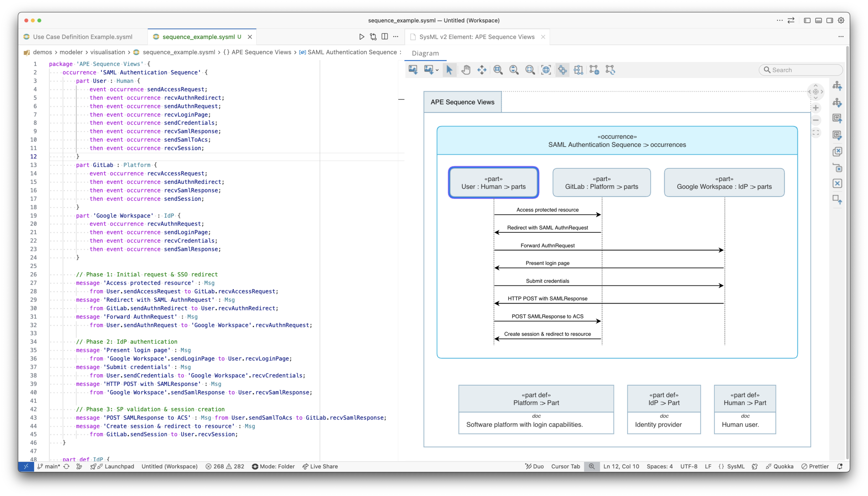Toggle the primary side bar layout
The height and width of the screenshot is (496, 868).
coord(807,20)
